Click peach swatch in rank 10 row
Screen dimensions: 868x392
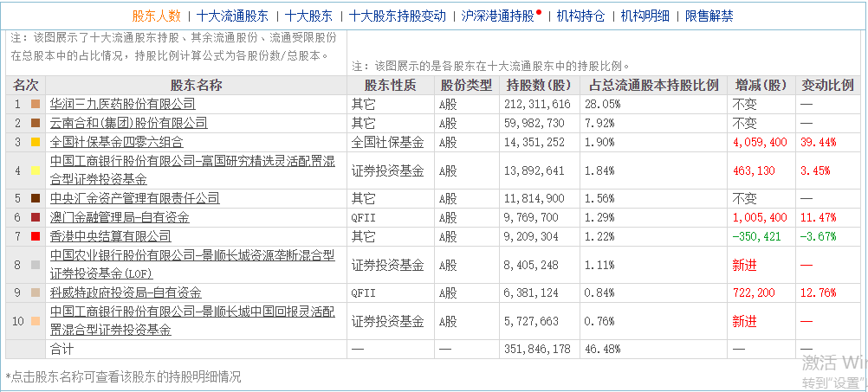[x=36, y=321]
